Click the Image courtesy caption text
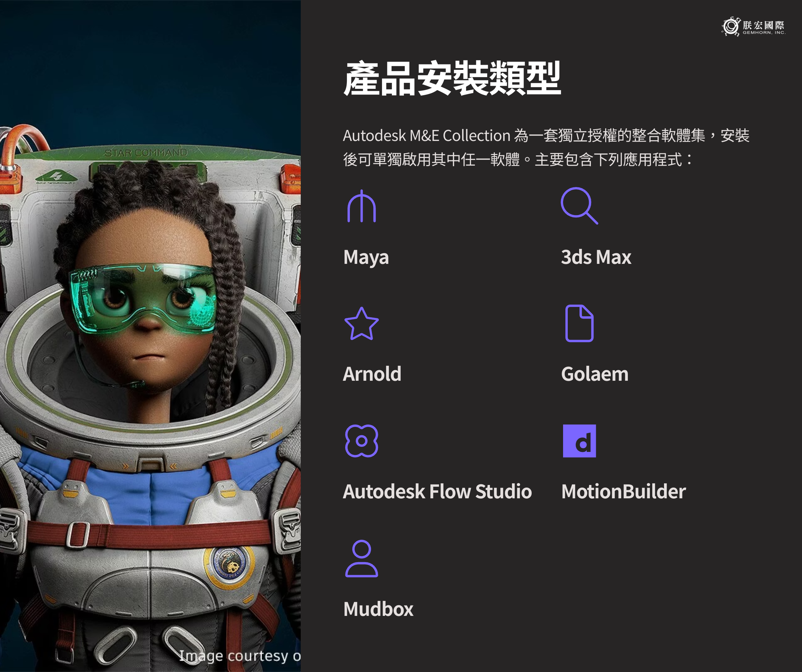The width and height of the screenshot is (802, 672). tap(240, 656)
